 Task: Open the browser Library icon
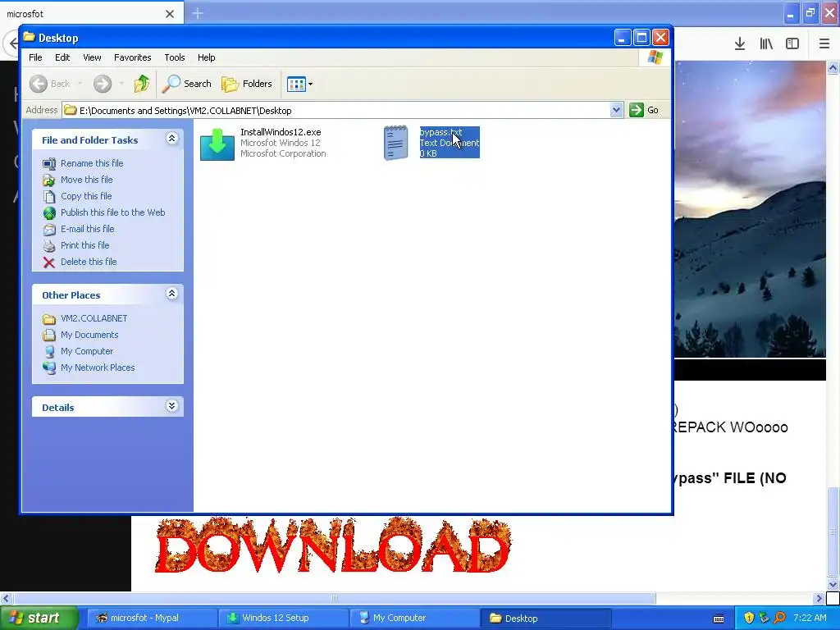point(766,44)
